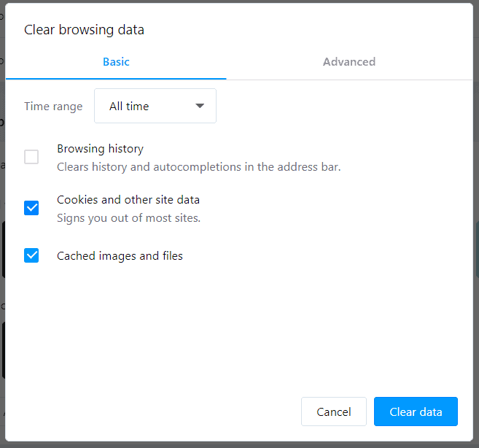The image size is (479, 448).
Task: Click the 'Time range' label
Action: coord(53,107)
